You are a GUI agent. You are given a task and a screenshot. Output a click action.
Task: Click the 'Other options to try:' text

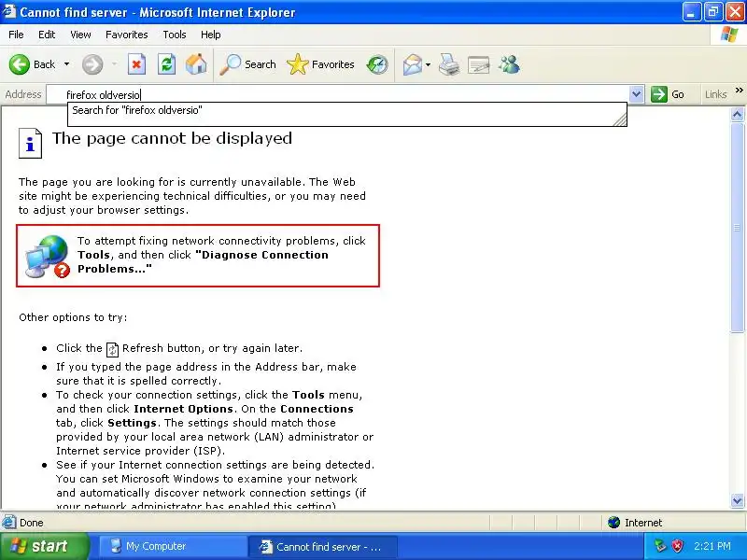click(x=73, y=317)
